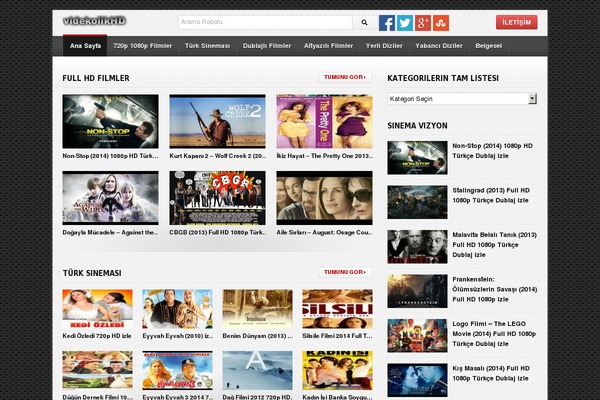Open Yabancı Diziler menu item
600x400 pixels.
click(x=439, y=46)
